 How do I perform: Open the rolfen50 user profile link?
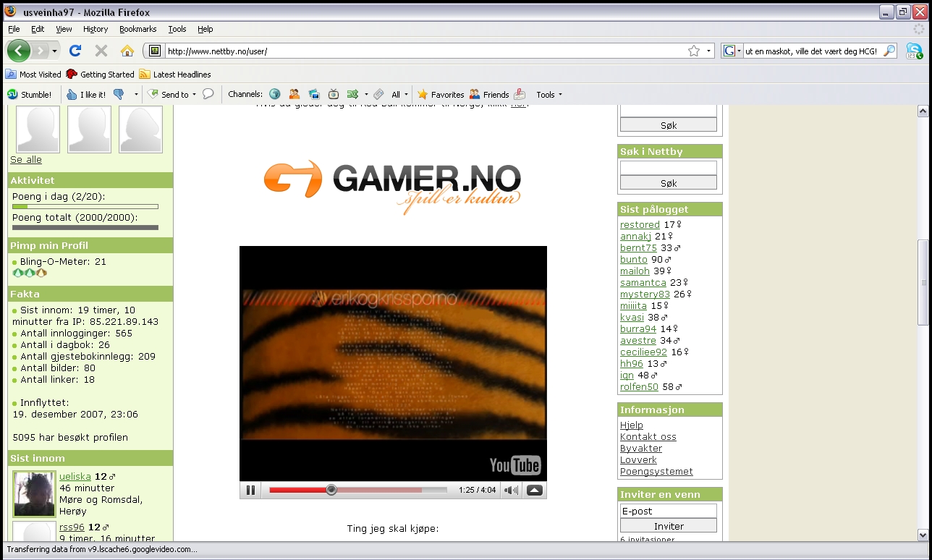[x=639, y=387]
